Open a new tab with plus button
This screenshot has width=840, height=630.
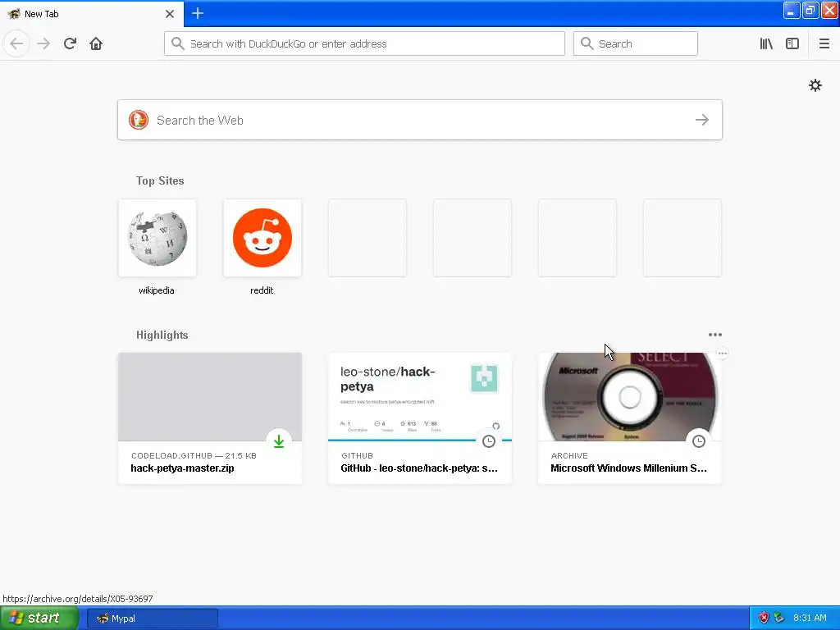(x=198, y=13)
